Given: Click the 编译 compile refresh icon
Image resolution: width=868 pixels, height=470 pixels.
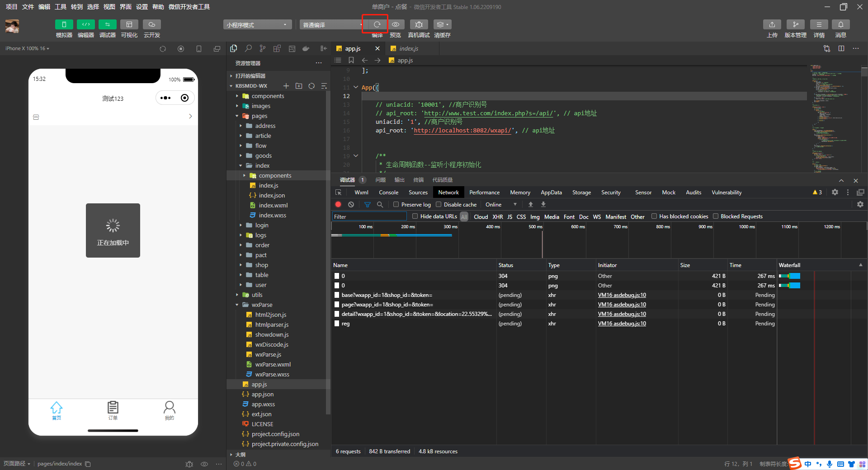Looking at the screenshot, I should (x=377, y=24).
